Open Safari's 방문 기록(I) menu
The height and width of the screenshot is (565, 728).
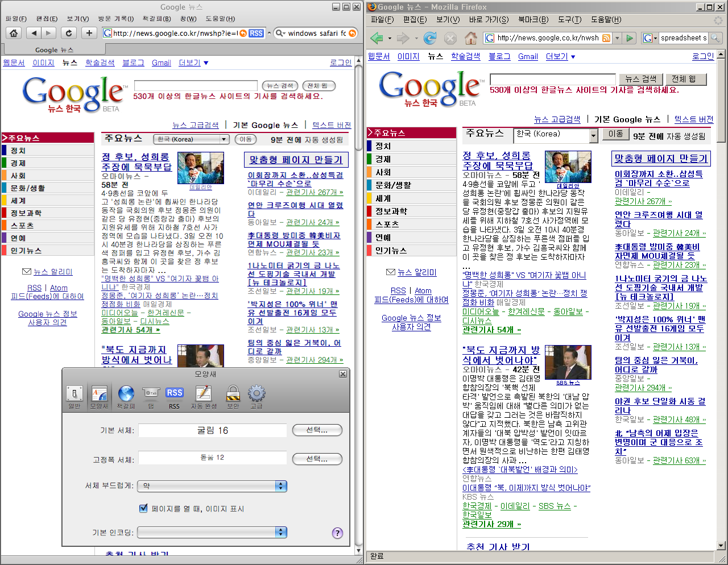click(115, 19)
